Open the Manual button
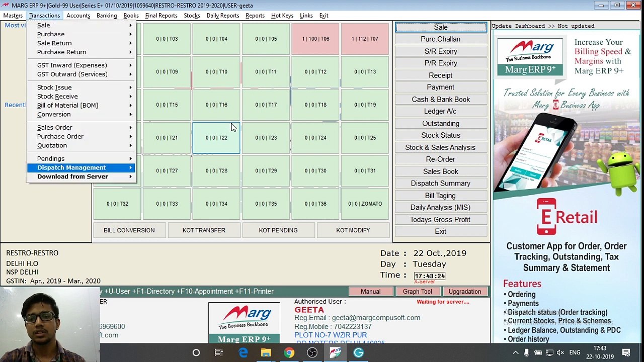The height and width of the screenshot is (362, 644). (370, 292)
